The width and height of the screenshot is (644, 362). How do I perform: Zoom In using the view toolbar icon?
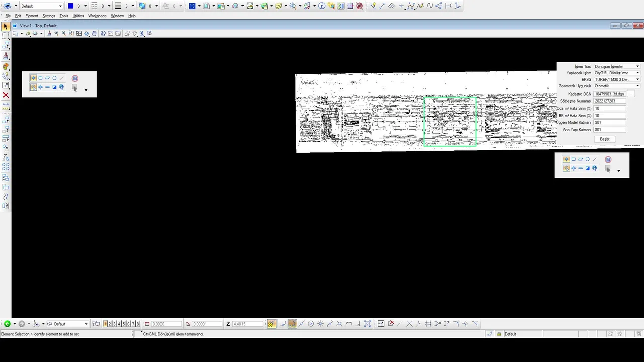[56, 33]
